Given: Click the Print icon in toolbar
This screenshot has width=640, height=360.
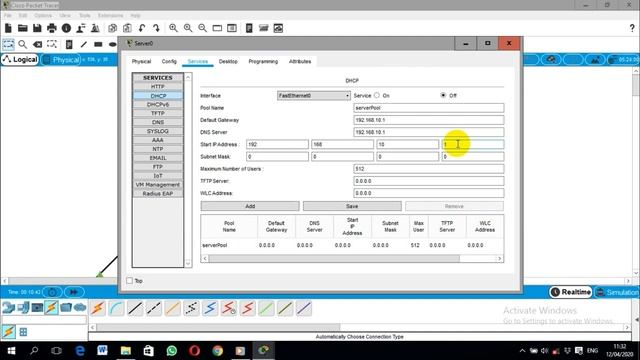Looking at the screenshot, I should pos(52,28).
